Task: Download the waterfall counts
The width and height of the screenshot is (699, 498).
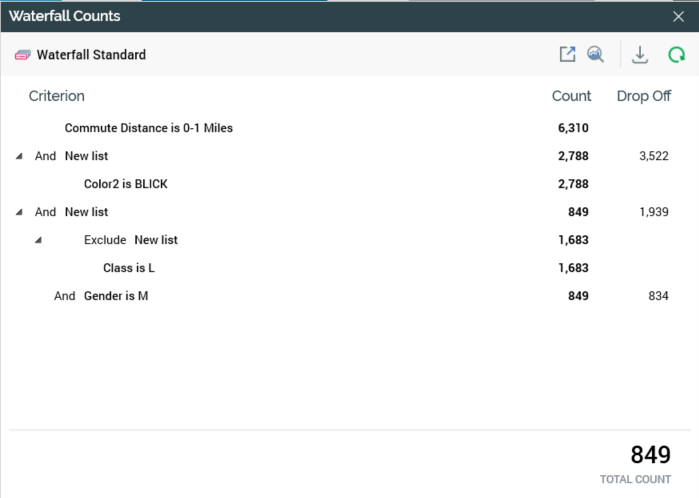Action: tap(640, 55)
